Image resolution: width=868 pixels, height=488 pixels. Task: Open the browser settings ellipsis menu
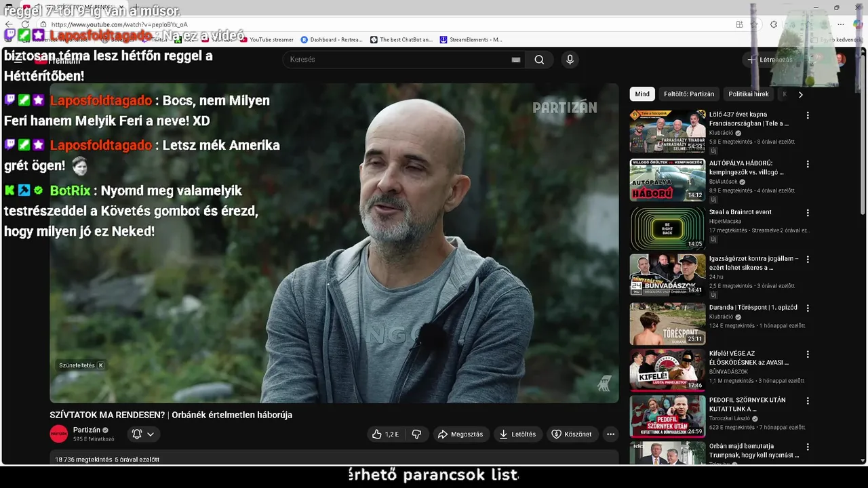tap(840, 24)
